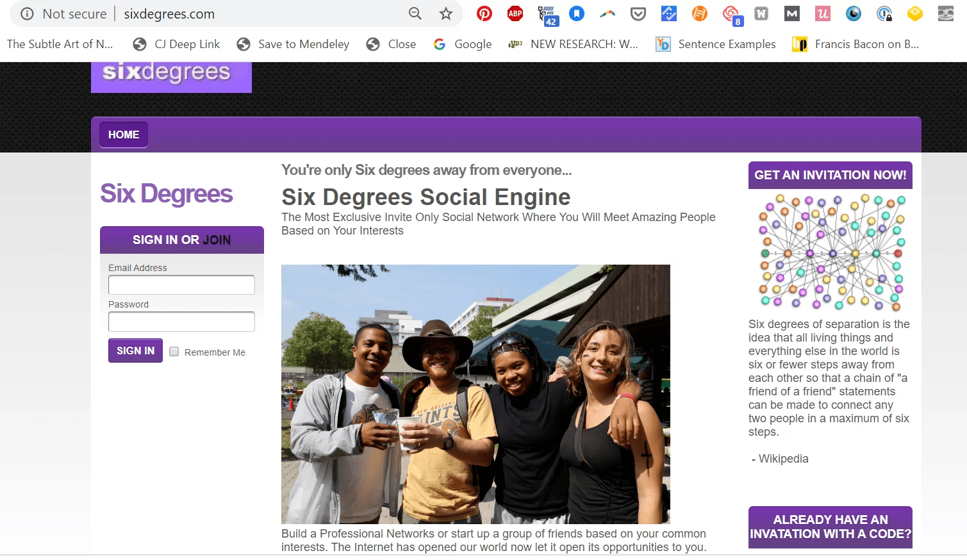Click the Medium M extension icon
The image size is (967, 560).
point(792,13)
